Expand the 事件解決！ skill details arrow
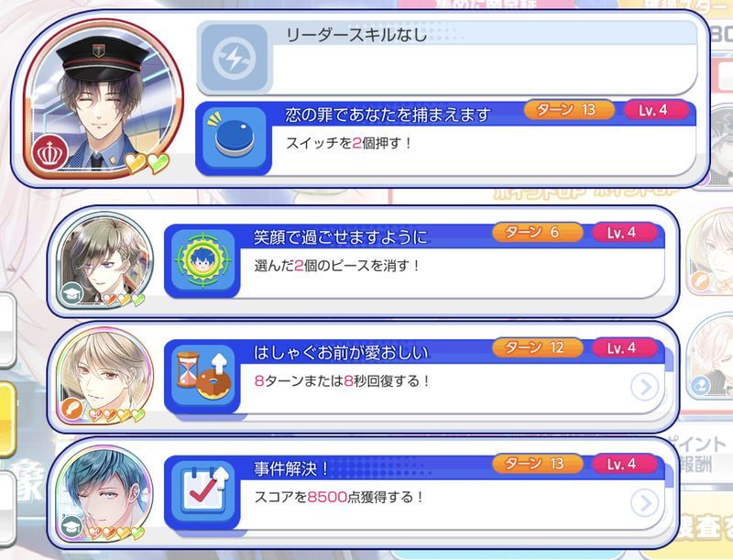This screenshot has width=733, height=560. 646,503
